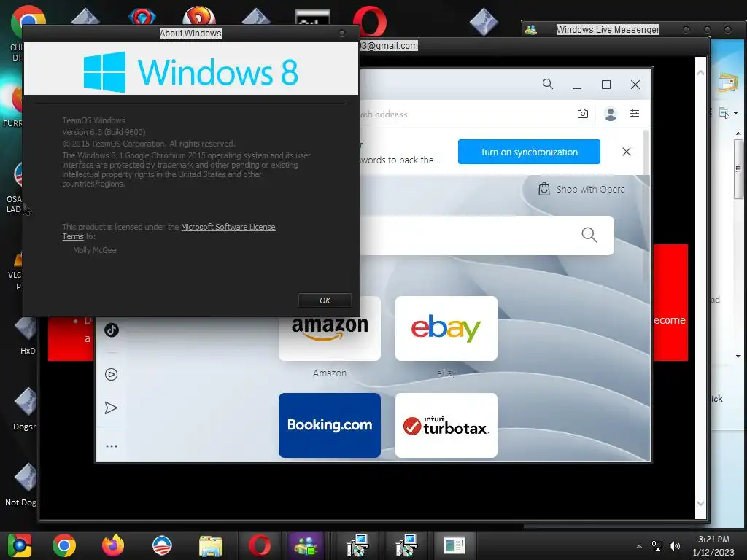Open the Obama-logo app in the taskbar

(162, 545)
